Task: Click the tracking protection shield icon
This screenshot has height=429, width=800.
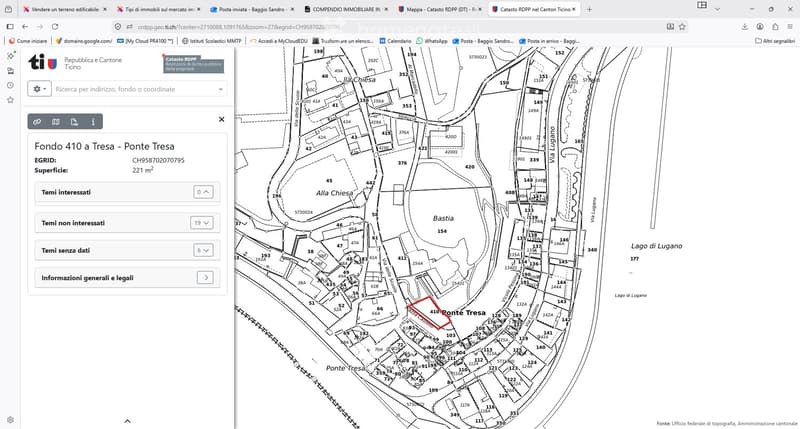Action: click(118, 27)
